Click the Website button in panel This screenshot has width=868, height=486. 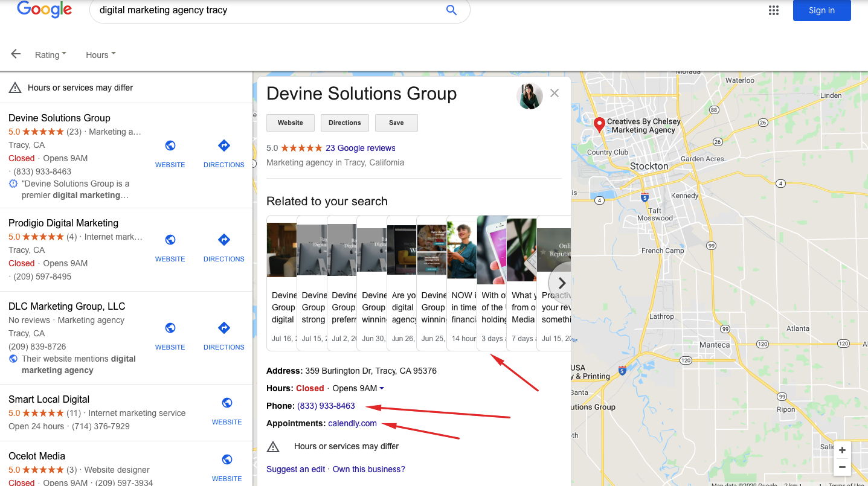click(x=291, y=123)
